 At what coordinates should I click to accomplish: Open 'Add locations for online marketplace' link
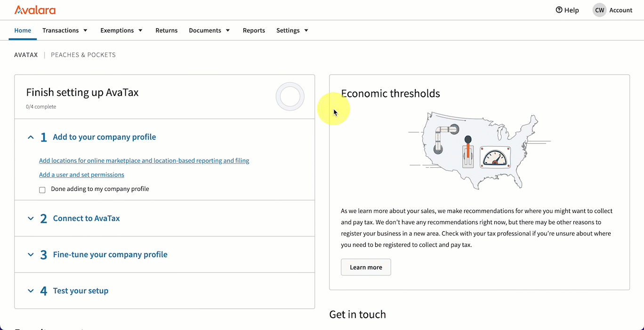click(x=144, y=161)
